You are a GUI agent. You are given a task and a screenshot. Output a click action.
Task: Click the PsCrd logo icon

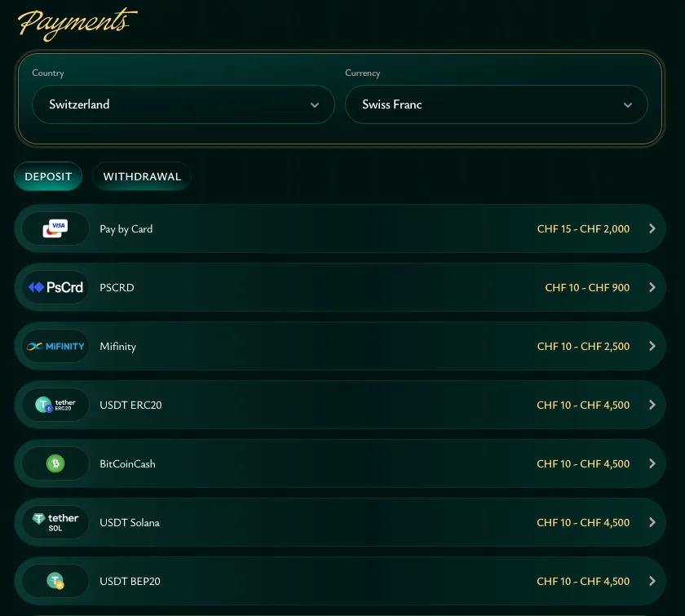tap(55, 287)
